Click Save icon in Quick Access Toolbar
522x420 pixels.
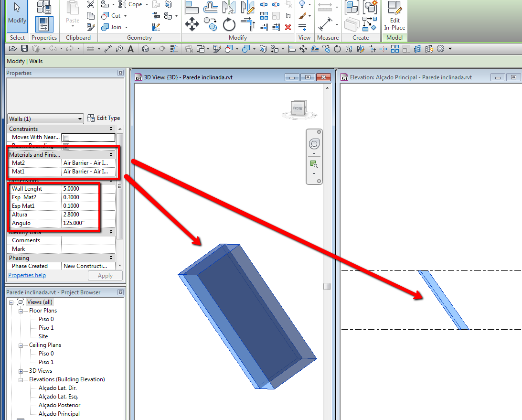click(24, 49)
